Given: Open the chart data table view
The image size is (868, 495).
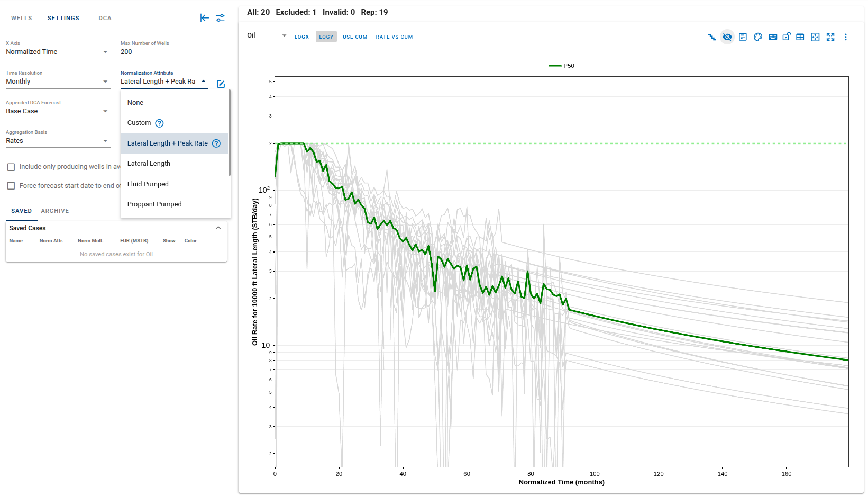Looking at the screenshot, I should point(800,37).
